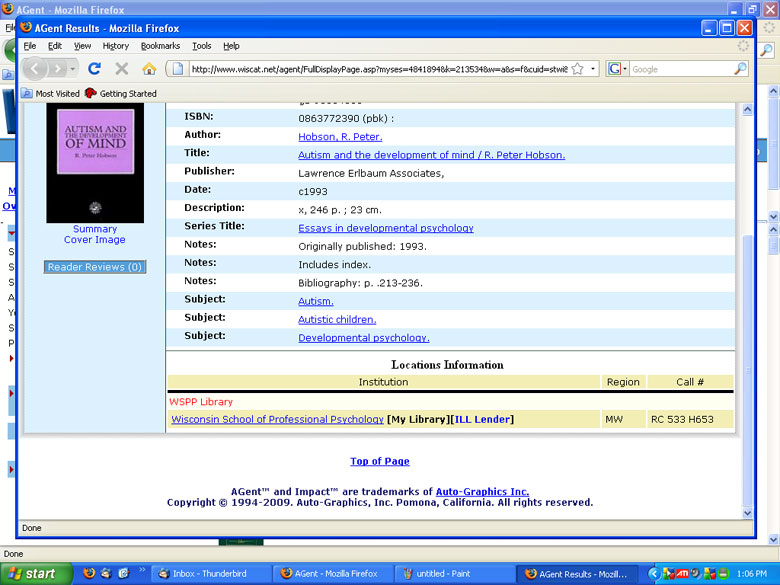The image size is (780, 585).
Task: Follow the author link Hobson, R. Peter
Action: tap(340, 137)
